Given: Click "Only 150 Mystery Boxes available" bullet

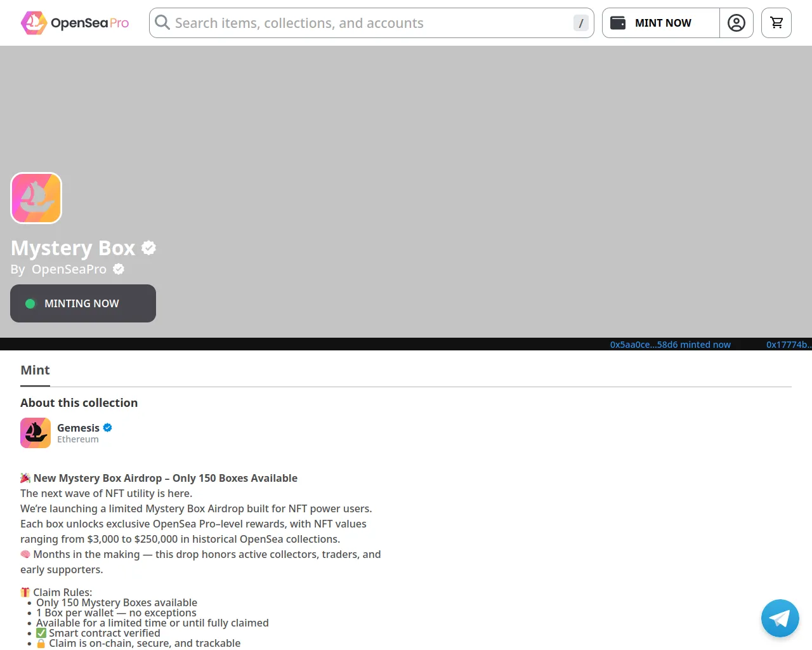Looking at the screenshot, I should coord(117,602).
